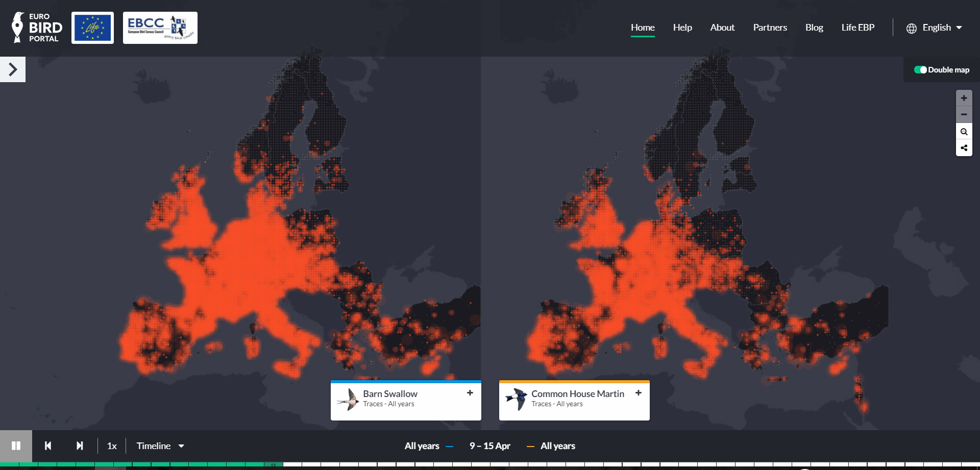Expand the left sidebar panel
The height and width of the screenshot is (470, 980).
[x=12, y=69]
